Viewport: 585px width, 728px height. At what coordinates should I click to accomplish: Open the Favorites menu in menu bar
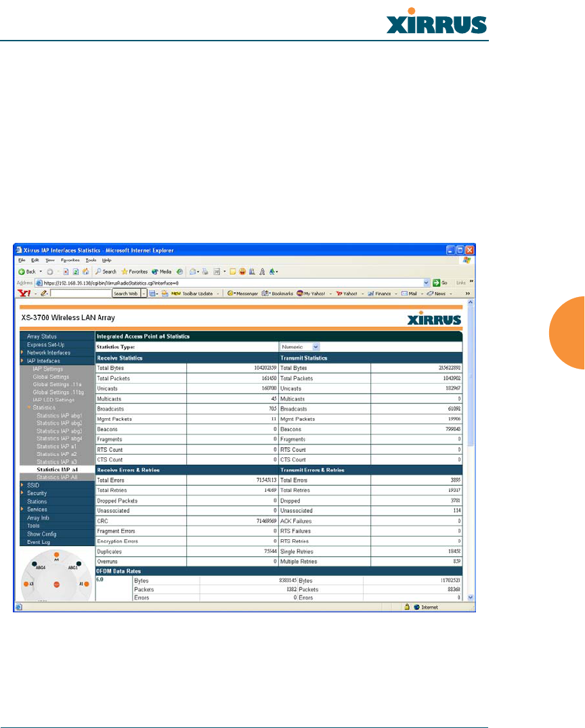click(70, 260)
